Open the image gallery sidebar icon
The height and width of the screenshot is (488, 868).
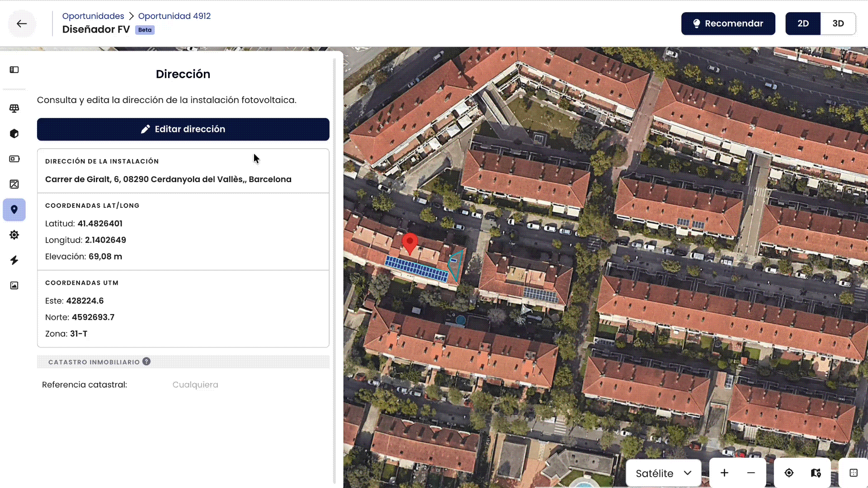click(14, 286)
